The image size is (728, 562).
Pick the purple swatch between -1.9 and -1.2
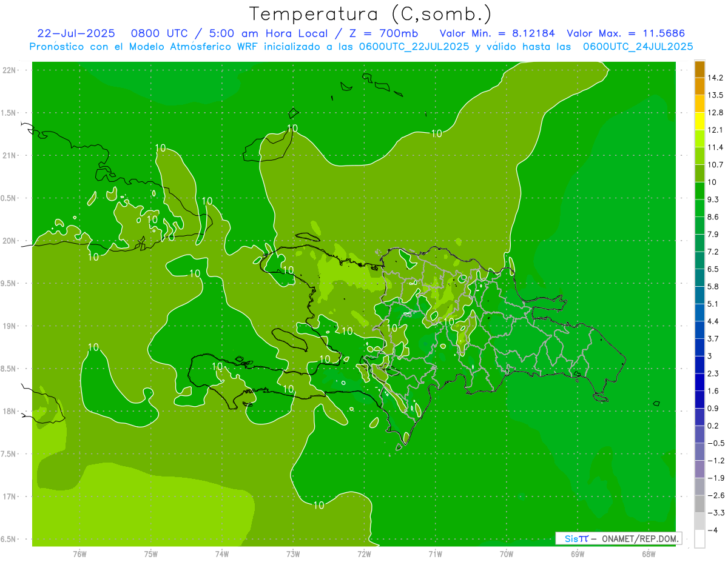click(x=699, y=469)
